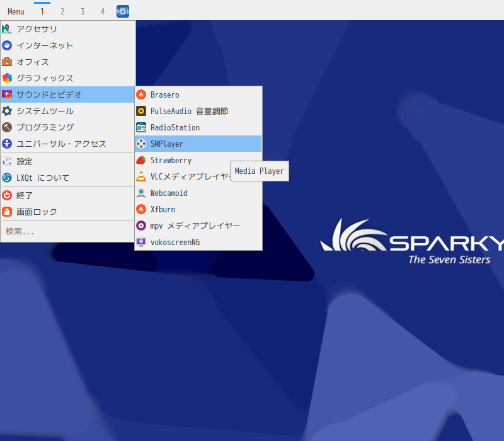The image size is (504, 441).
Task: Click the Xfburn flame icon
Action: [x=141, y=209]
